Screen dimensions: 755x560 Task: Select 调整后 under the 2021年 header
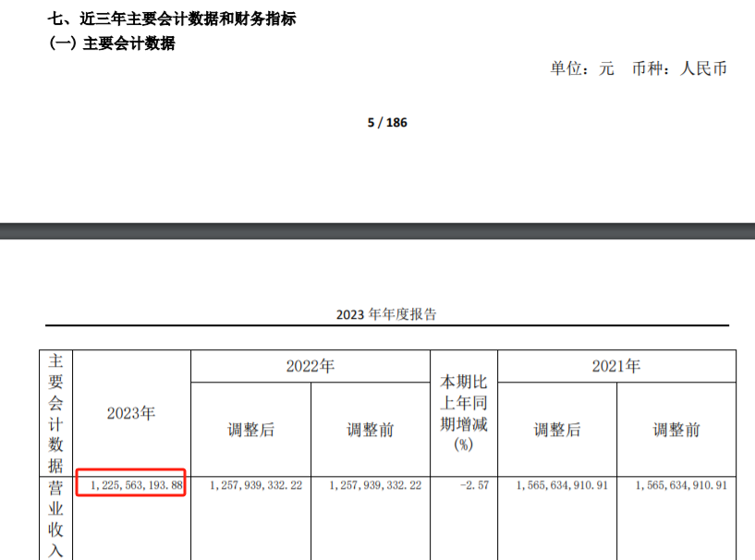(556, 430)
